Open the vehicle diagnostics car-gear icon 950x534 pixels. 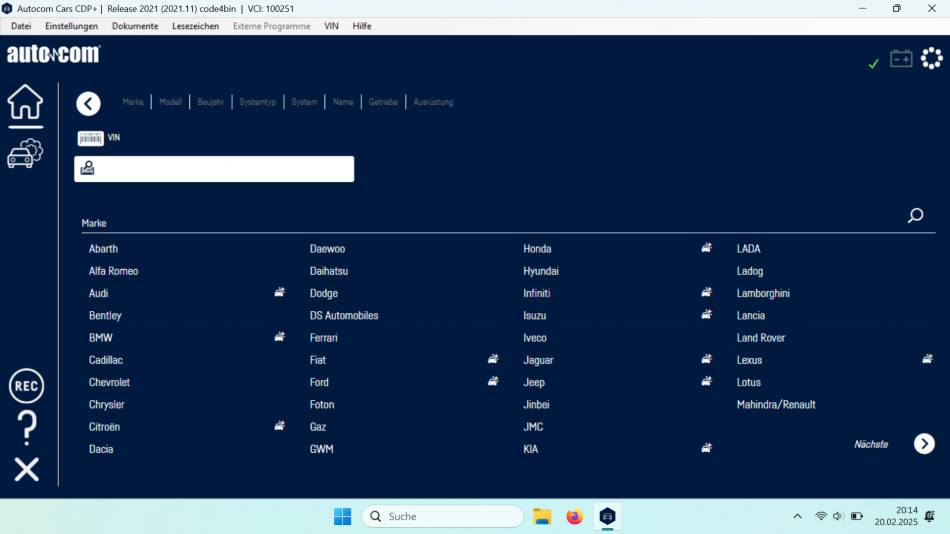click(25, 153)
